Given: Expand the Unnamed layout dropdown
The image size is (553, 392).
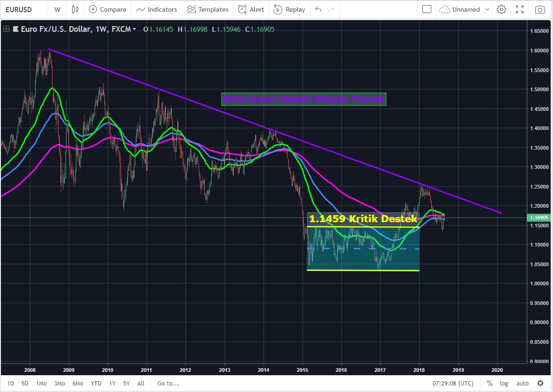Looking at the screenshot, I should (x=487, y=9).
